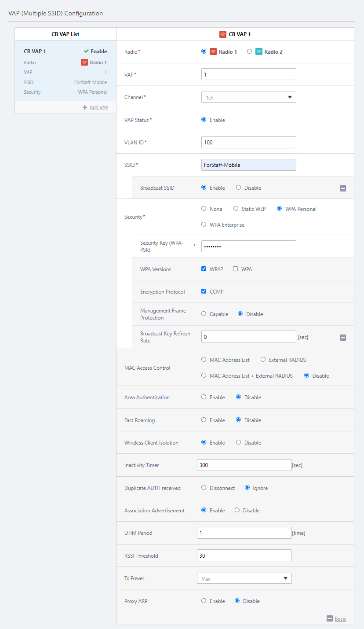Click the Add VAP link

click(x=98, y=107)
